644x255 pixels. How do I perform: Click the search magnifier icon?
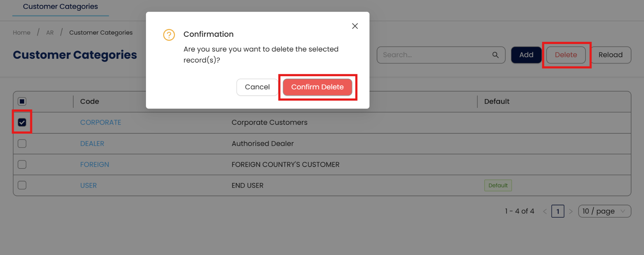pos(495,55)
